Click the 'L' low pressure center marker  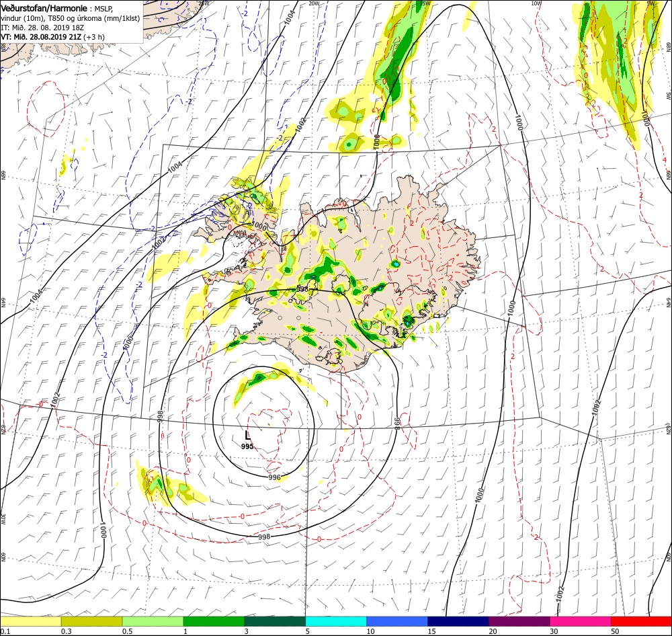(247, 436)
